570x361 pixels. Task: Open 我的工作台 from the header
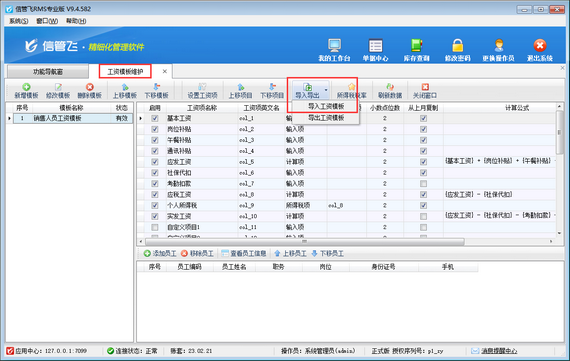click(x=334, y=49)
